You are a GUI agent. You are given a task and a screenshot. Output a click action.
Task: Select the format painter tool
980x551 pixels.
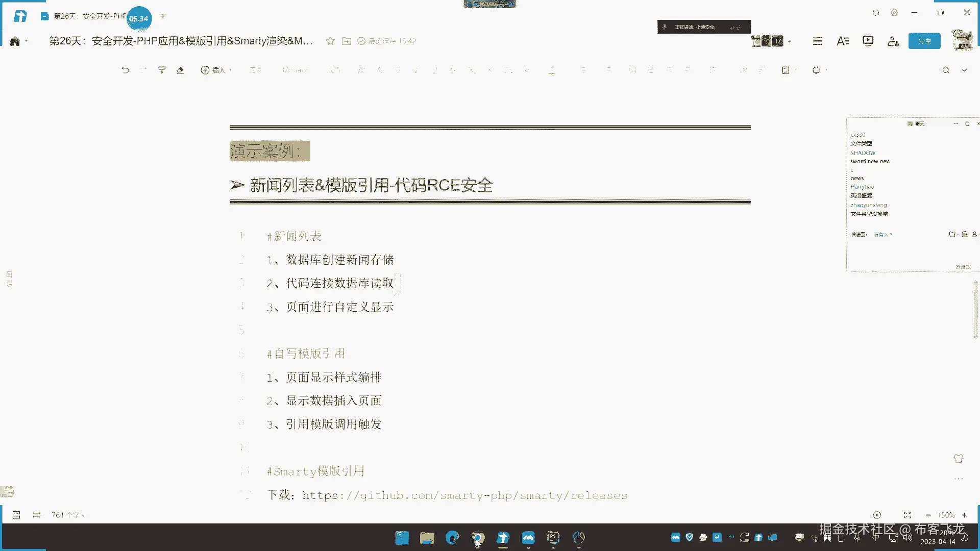coord(162,70)
